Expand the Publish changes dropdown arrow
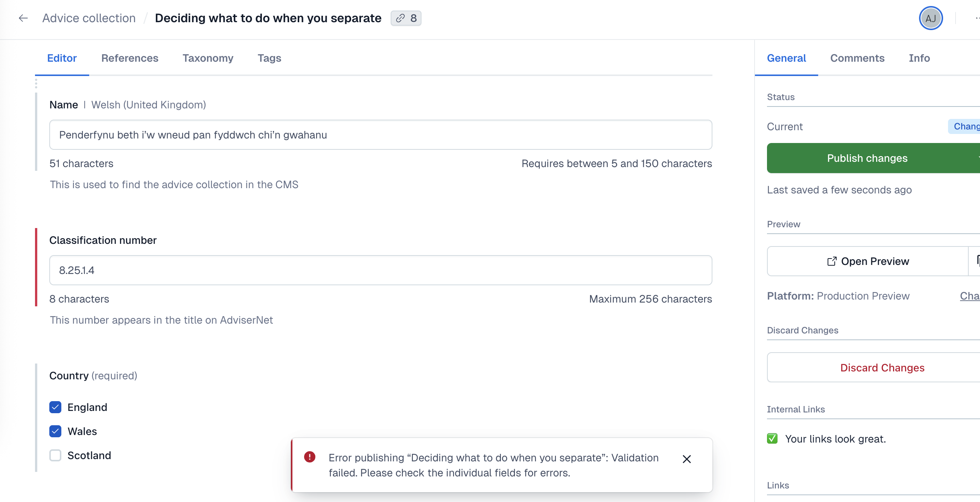 pyautogui.click(x=978, y=158)
